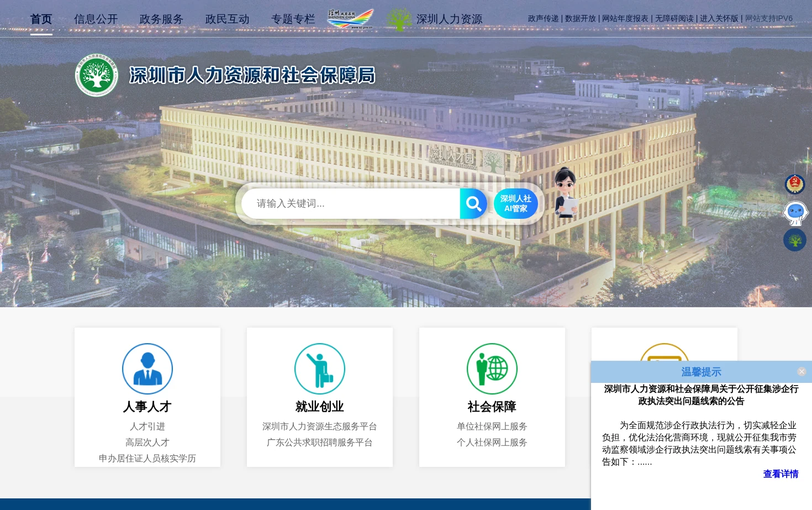812x510 pixels.
Task: Click the dark tree floating sidebar icon
Action: pyautogui.click(x=795, y=240)
